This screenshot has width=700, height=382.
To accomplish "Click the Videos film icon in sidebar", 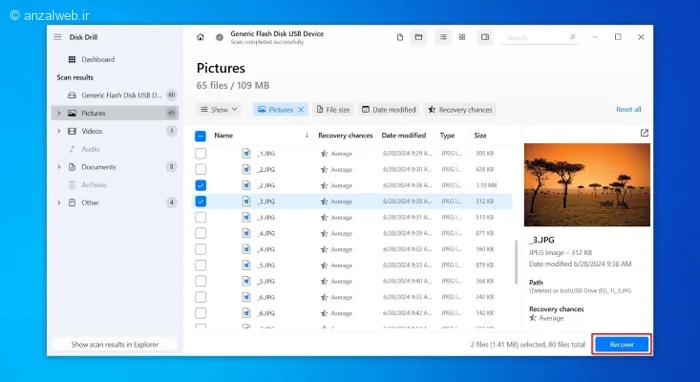I will pos(72,131).
